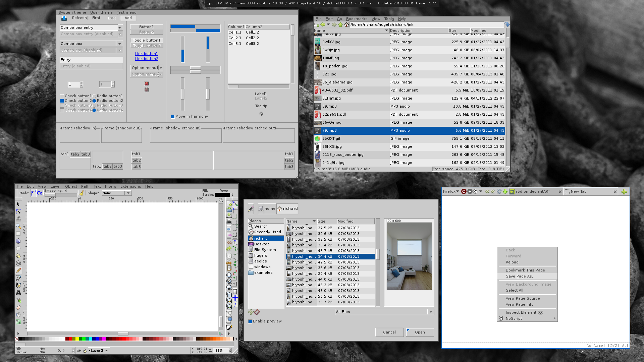Image resolution: width=644 pixels, height=362 pixels.
Task: Remove bookmark with red icon in file chooser
Action: point(257,312)
